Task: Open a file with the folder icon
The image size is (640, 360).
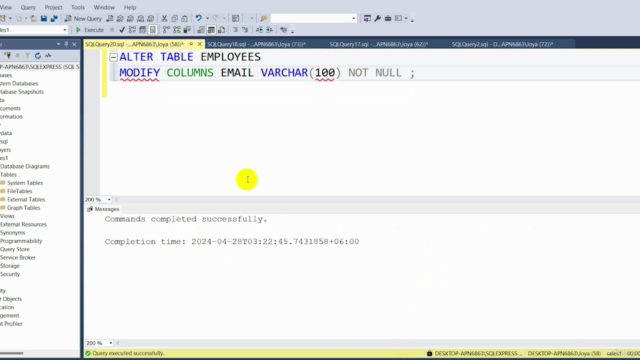Action: point(33,18)
